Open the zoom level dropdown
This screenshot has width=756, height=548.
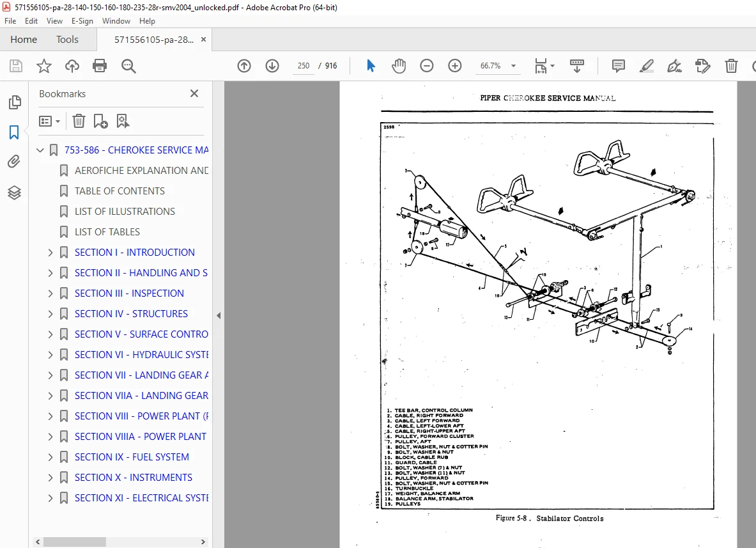(514, 66)
